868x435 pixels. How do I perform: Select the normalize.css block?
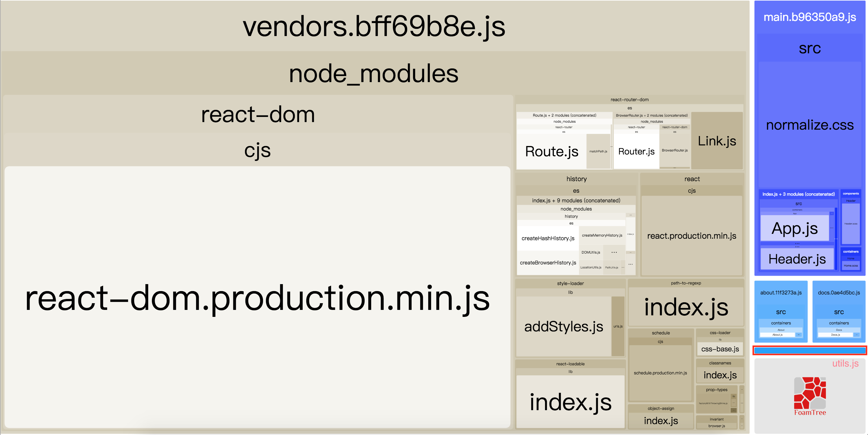click(x=810, y=125)
